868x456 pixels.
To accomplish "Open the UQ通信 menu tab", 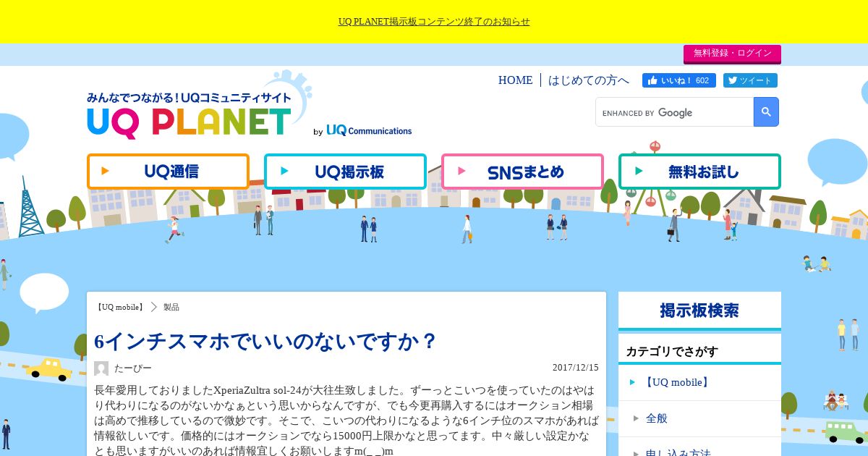I will (168, 172).
